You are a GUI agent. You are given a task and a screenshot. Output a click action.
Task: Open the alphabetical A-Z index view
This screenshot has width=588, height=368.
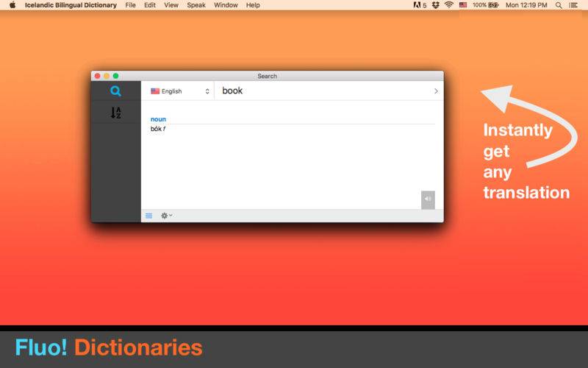click(115, 113)
